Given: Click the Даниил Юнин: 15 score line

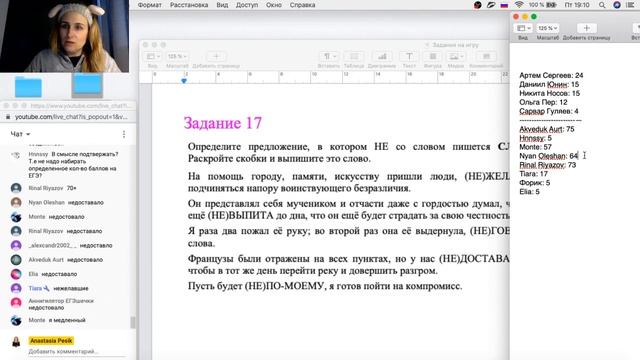Looking at the screenshot, I should 549,84.
